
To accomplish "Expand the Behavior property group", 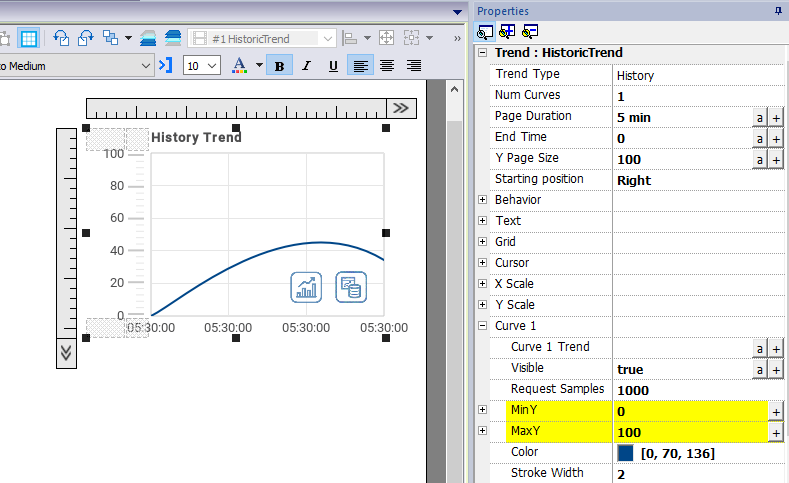I will click(x=483, y=200).
